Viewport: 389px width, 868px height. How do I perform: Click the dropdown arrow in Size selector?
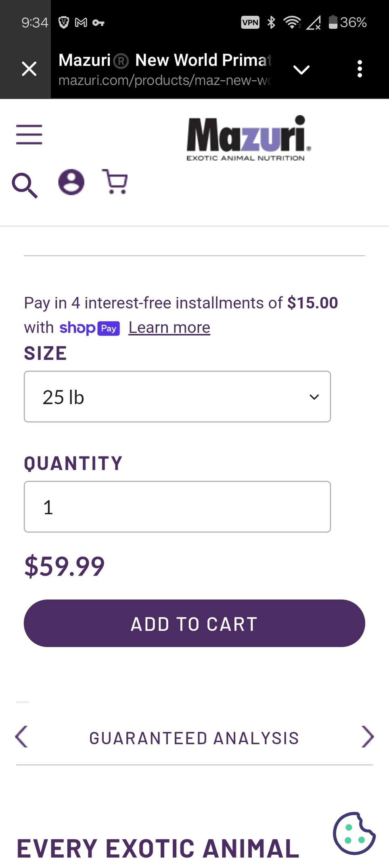coord(314,397)
